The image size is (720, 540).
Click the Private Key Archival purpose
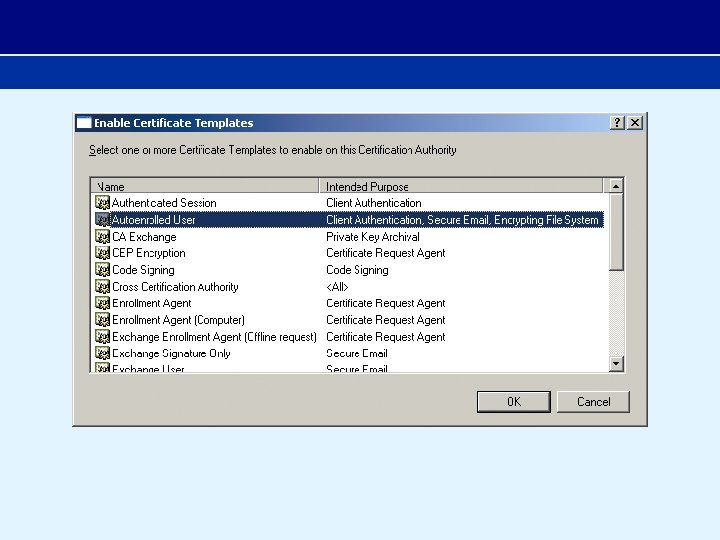click(x=373, y=237)
